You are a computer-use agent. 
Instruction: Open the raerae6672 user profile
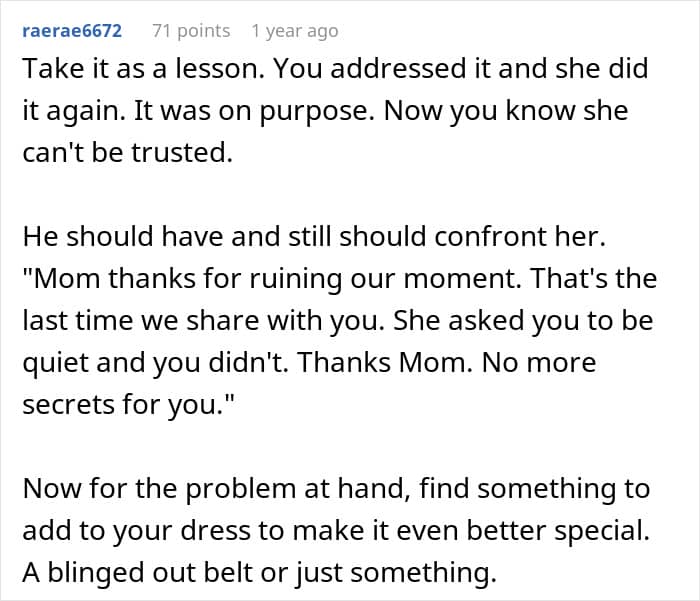click(x=72, y=31)
